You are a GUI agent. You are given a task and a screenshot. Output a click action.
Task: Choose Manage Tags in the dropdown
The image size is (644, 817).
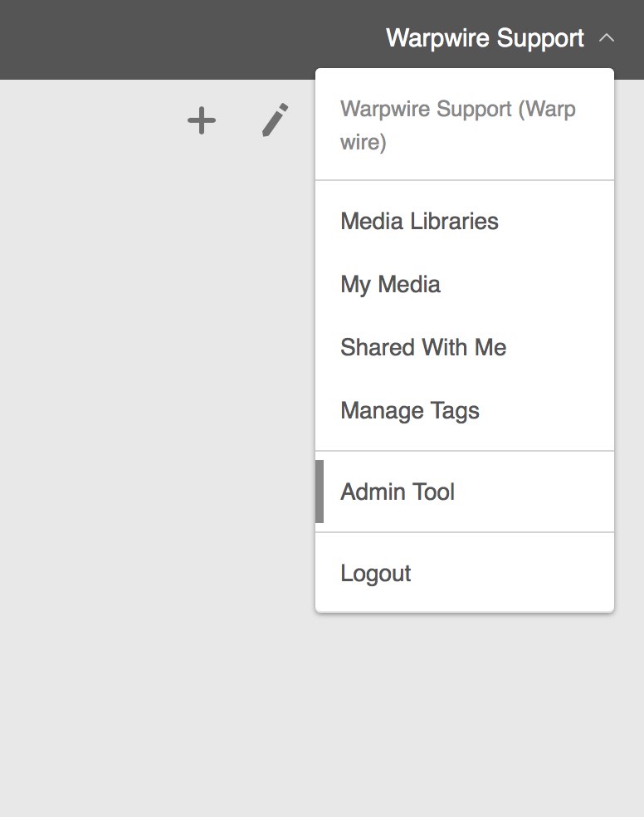pyautogui.click(x=465, y=410)
